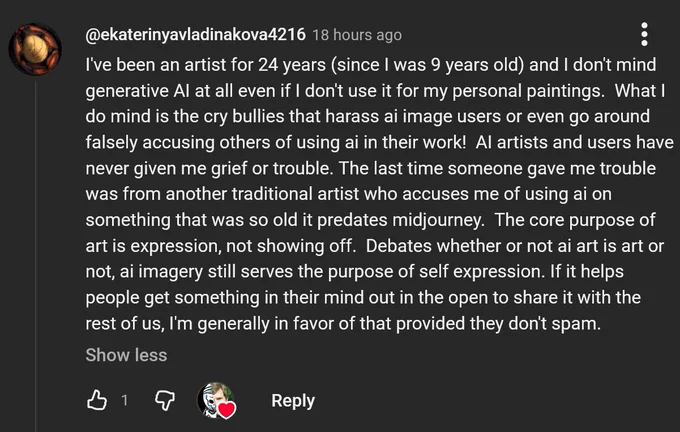Click the creator's small avatar beside the heart
The image size is (680, 432).
point(214,399)
